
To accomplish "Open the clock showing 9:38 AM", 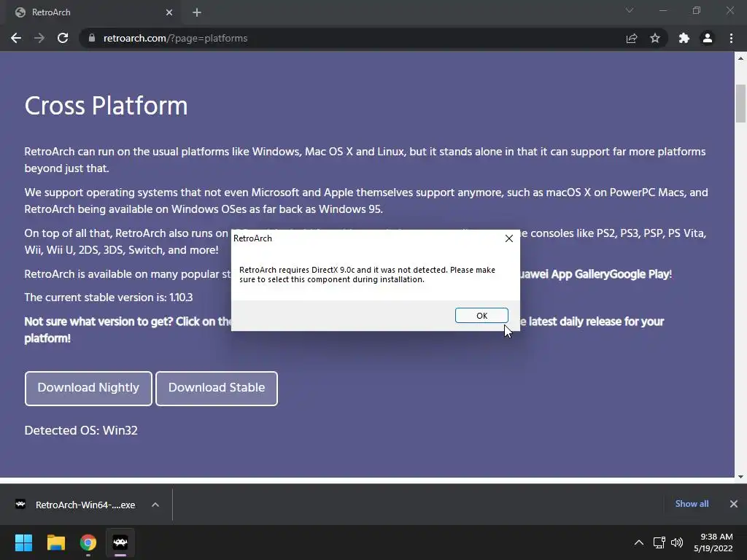I will [713, 542].
